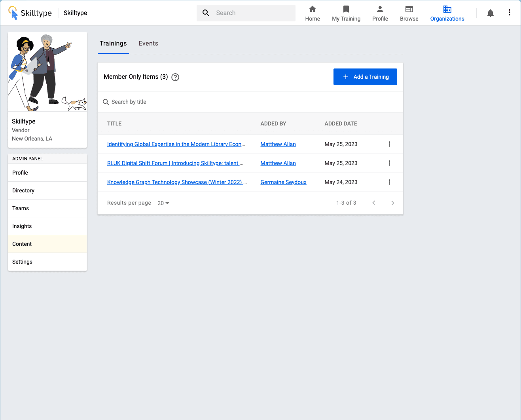Viewport: 521px width, 420px height.
Task: Open Profile person icon in top nav
Action: (x=380, y=9)
